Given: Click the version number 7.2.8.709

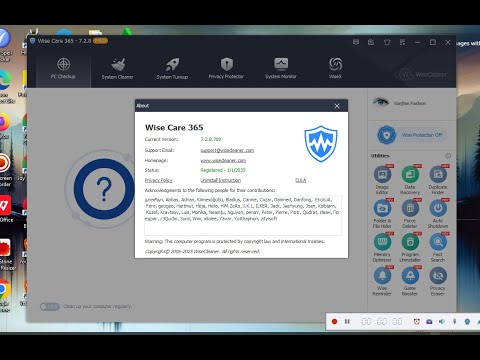Looking at the screenshot, I should click(211, 139).
